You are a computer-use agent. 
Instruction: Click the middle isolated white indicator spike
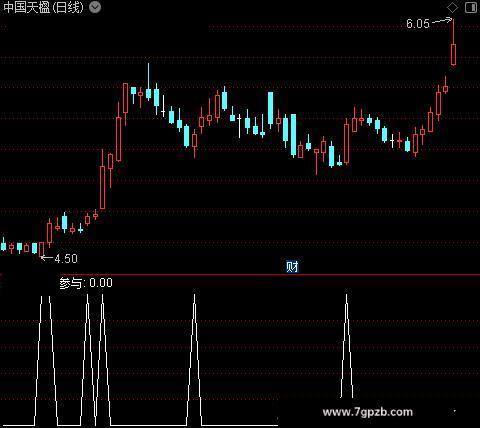pyautogui.click(x=194, y=359)
